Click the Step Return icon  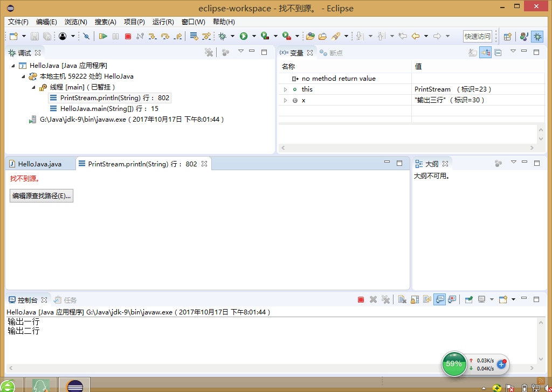[x=178, y=36]
